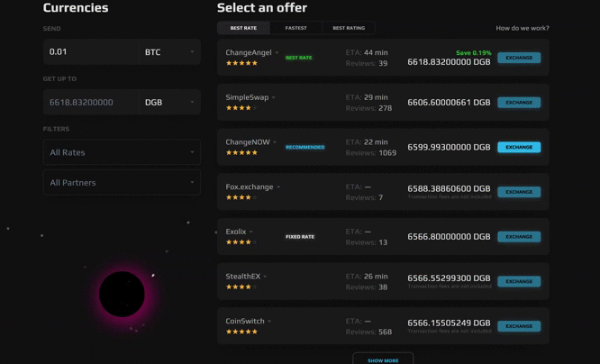The width and height of the screenshot is (600, 364).
Task: Click the CoinSwitch provider name
Action: 245,321
